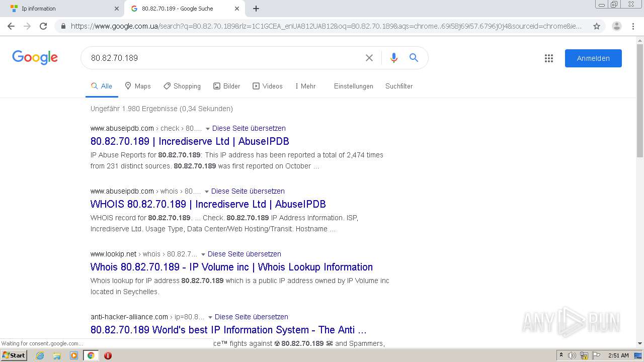644x362 pixels.
Task: Select the Alle results tab
Action: [x=102, y=86]
